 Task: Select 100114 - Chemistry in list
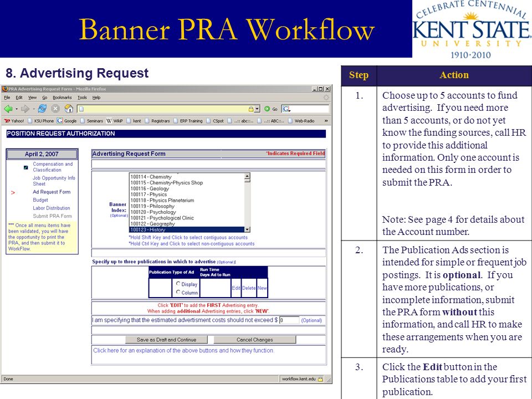187,177
